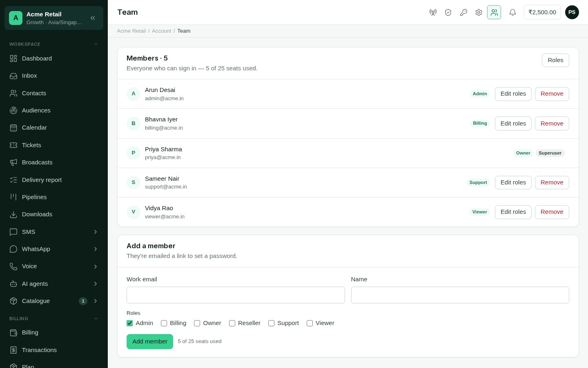Uncheck the Admin role checkbox
The height and width of the screenshot is (368, 588).
pyautogui.click(x=130, y=323)
